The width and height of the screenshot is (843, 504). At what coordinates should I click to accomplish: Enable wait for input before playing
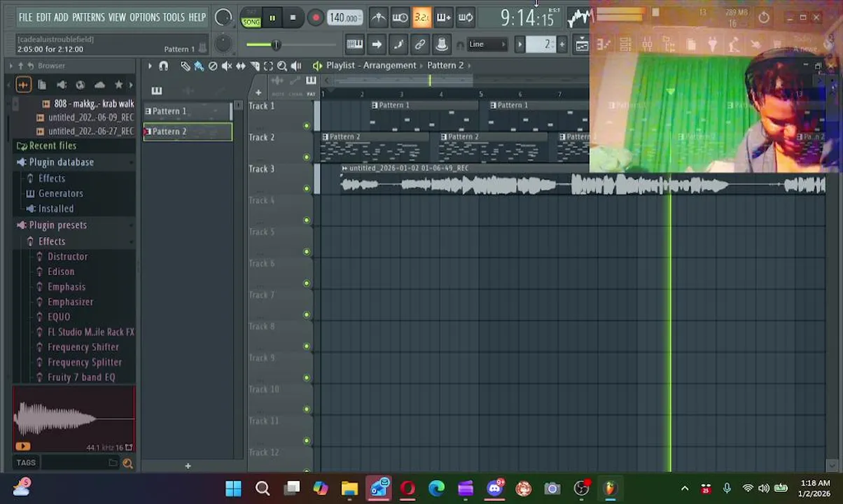(x=400, y=17)
